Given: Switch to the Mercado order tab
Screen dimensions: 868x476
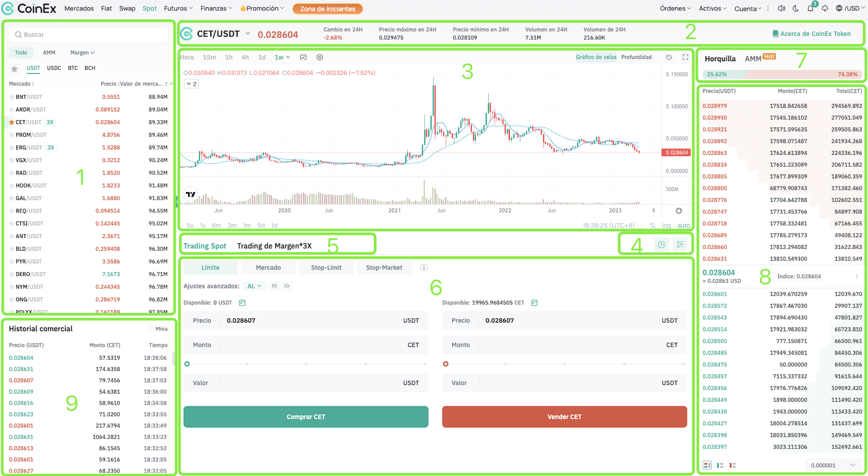Looking at the screenshot, I should tap(268, 268).
